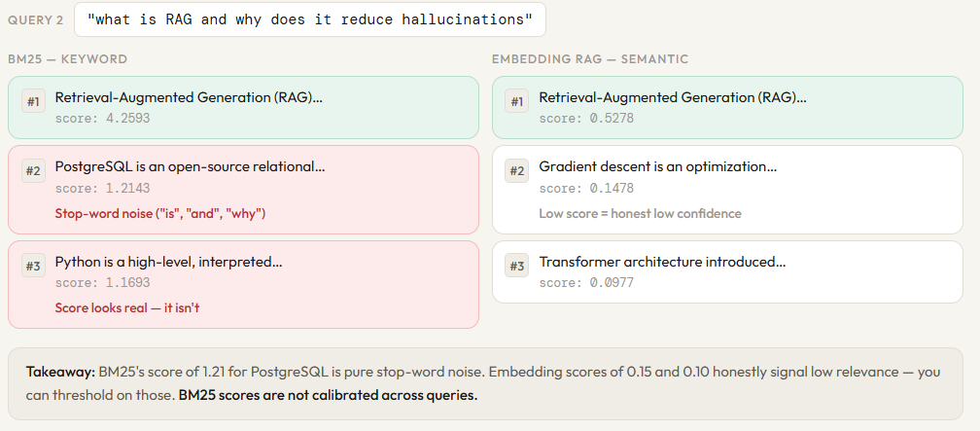Image resolution: width=980 pixels, height=431 pixels.
Task: Click the BM25 — KEYWORD column heading
Action: tap(67, 59)
